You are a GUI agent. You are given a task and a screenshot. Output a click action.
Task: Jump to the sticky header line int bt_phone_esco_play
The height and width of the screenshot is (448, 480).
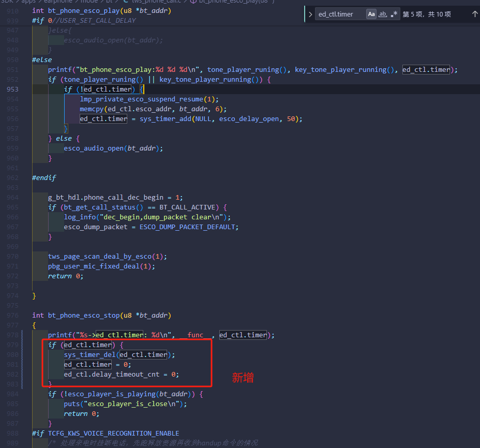[101, 11]
